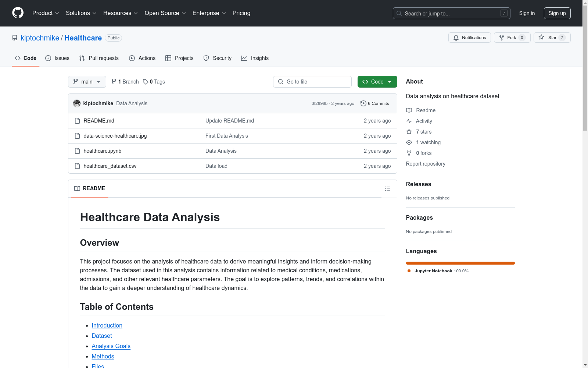This screenshot has height=368, width=588.
Task: Open README outline list icon
Action: [388, 189]
